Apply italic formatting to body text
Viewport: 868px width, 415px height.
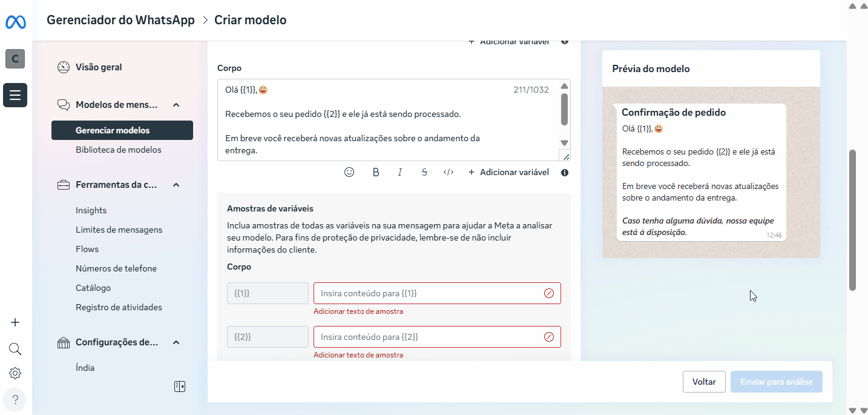coord(400,172)
